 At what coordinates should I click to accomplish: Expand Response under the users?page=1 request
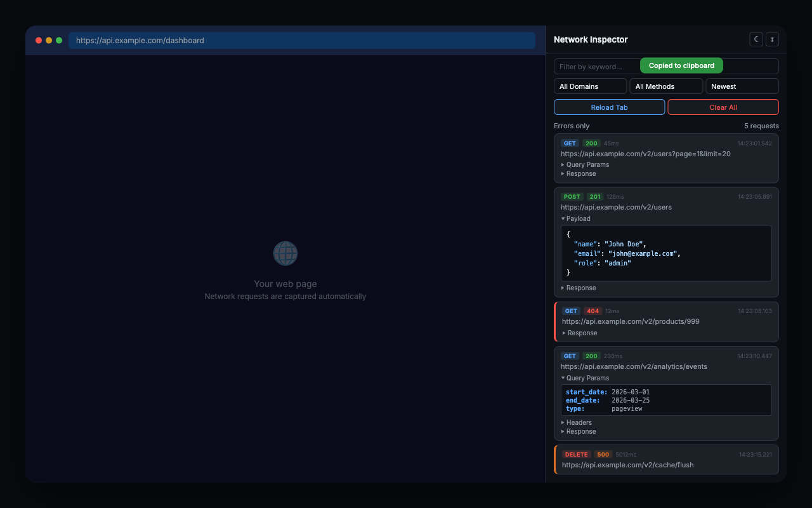(x=579, y=173)
